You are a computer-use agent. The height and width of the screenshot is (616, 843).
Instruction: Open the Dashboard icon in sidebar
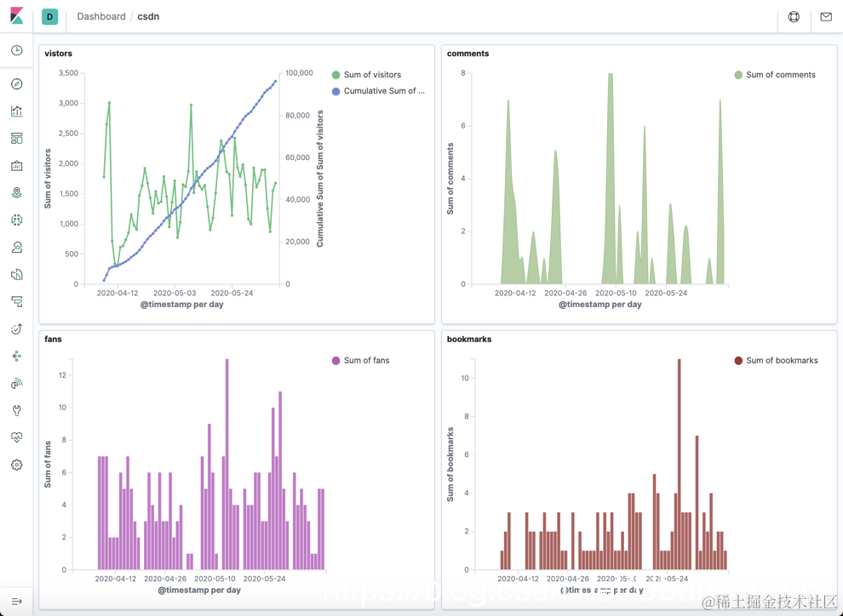(17, 139)
